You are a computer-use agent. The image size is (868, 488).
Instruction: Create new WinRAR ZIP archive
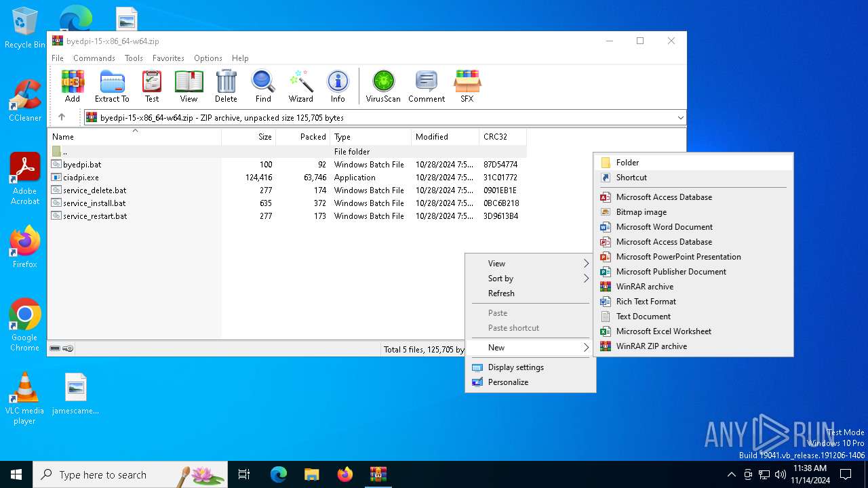coord(693,346)
